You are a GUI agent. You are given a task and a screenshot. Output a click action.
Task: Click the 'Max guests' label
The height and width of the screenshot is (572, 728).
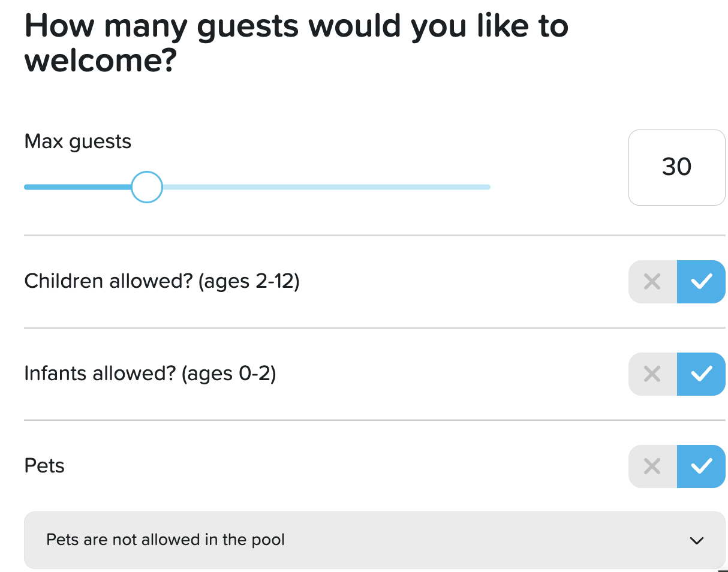pyautogui.click(x=78, y=142)
